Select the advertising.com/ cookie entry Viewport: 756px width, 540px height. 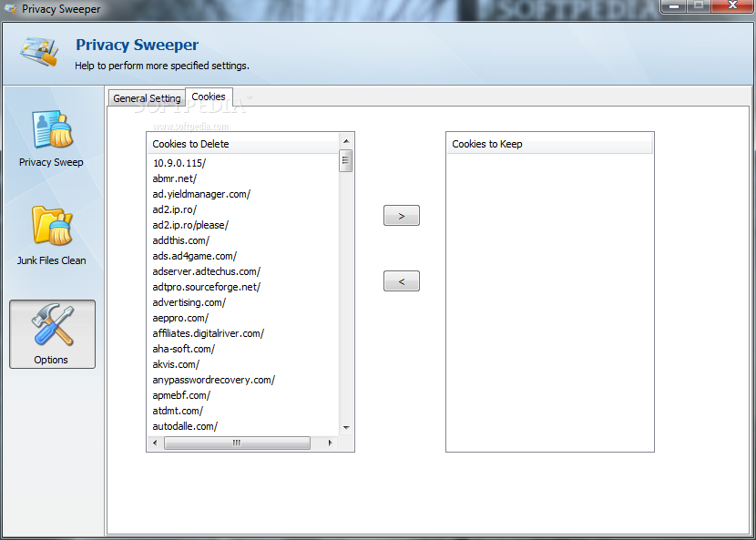[189, 302]
